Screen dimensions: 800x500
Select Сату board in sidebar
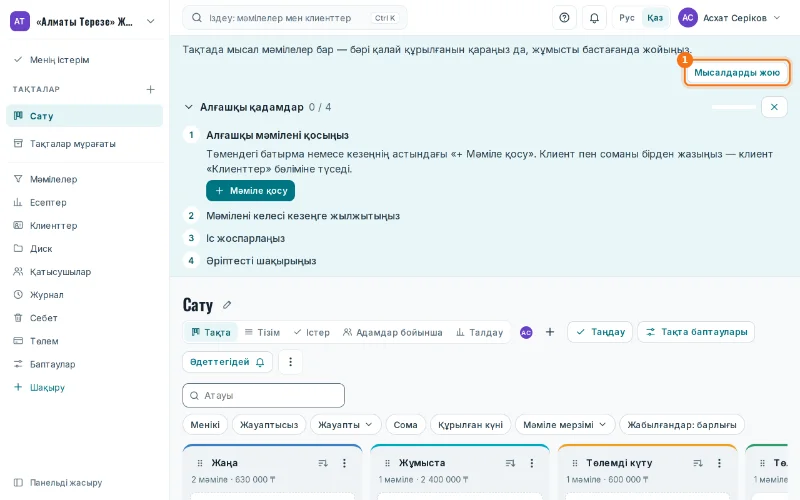85,116
